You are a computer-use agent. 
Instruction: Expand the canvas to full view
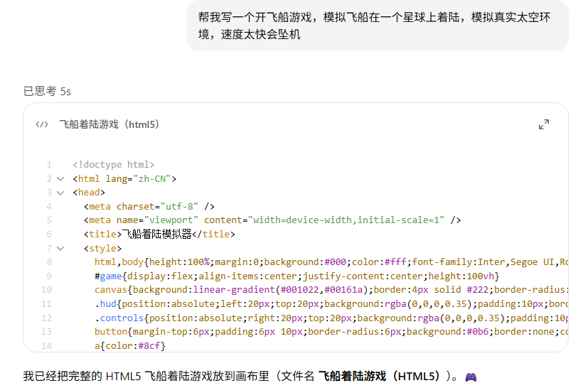point(544,124)
